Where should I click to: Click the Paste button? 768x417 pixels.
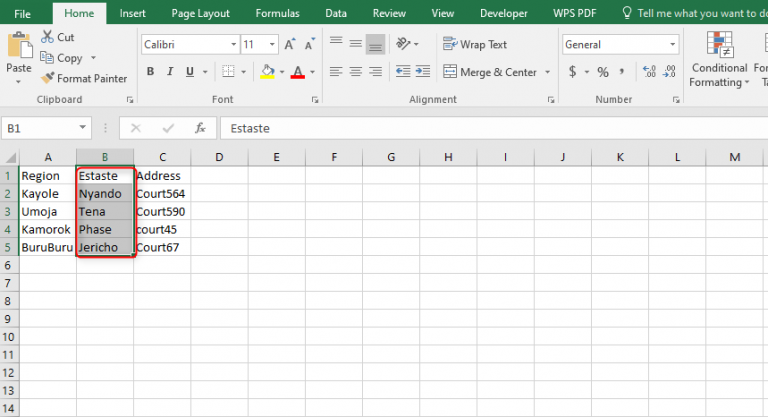(x=19, y=55)
